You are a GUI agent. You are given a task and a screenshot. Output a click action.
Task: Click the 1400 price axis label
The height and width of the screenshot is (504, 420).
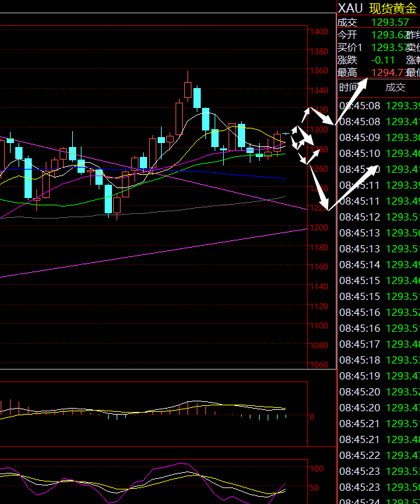click(319, 32)
